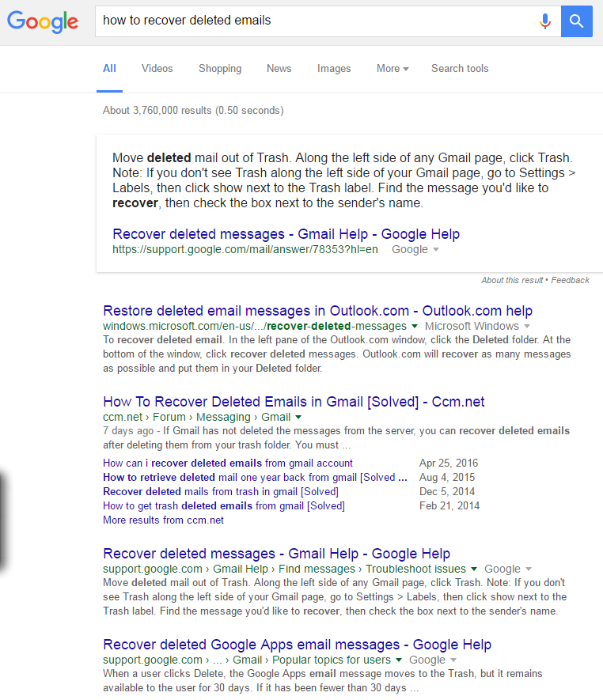
Task: Open How To Recover Deleted Emails Ccm.net
Action: pyautogui.click(x=294, y=402)
